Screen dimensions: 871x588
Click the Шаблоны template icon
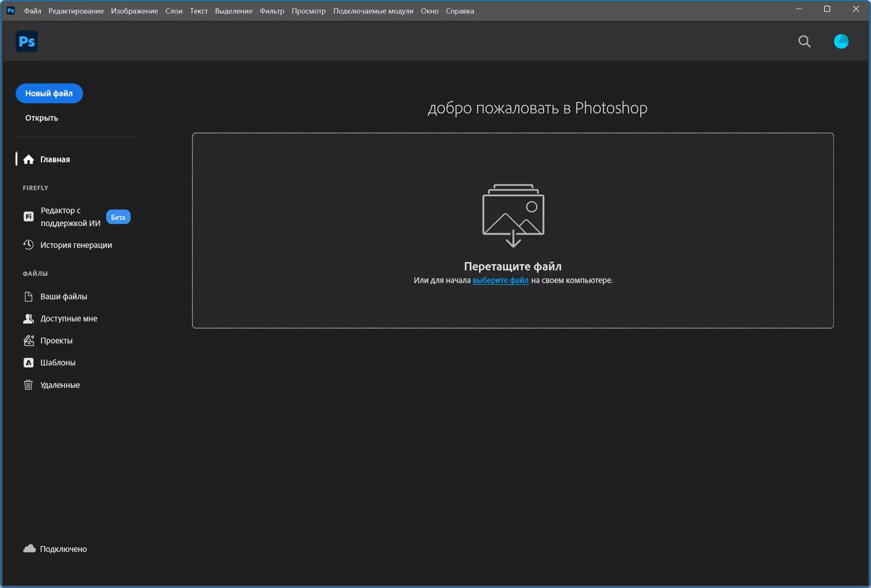tap(28, 363)
